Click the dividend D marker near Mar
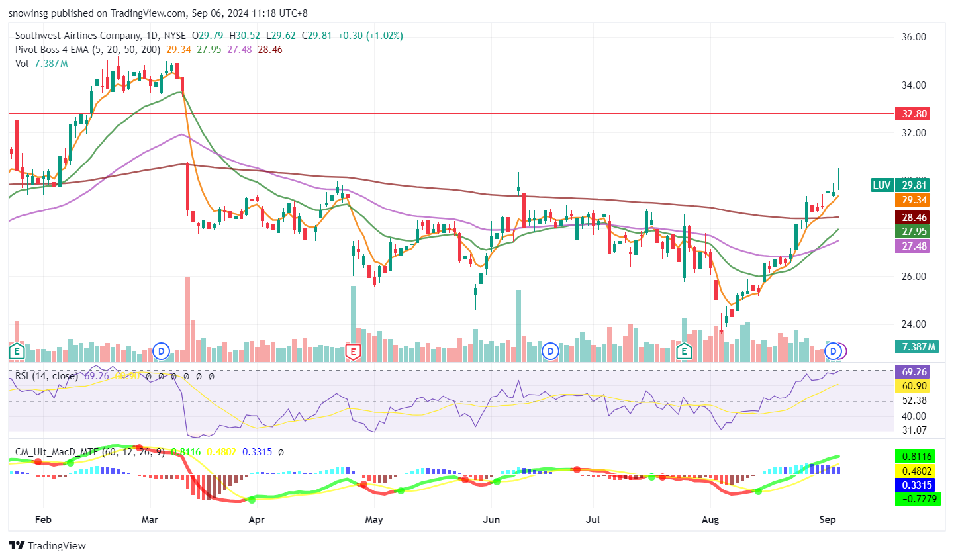Screen dimensions: 954x560 161,351
